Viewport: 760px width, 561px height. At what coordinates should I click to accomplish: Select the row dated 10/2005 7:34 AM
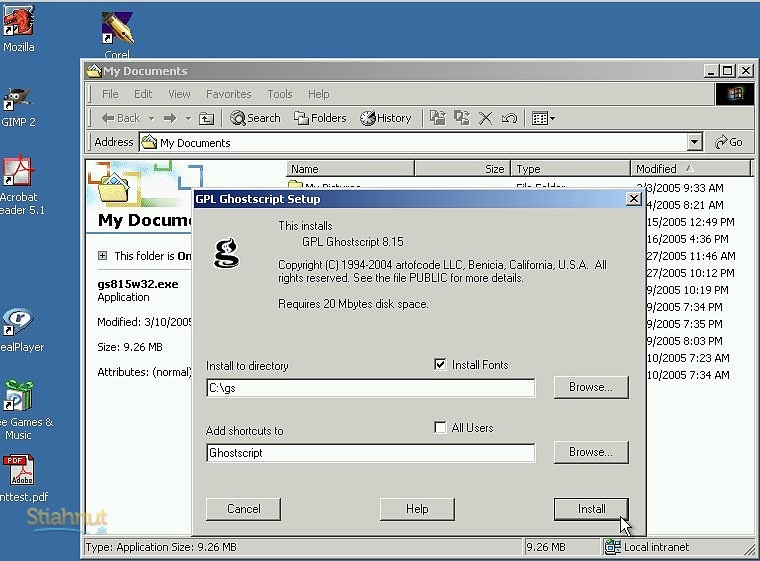pos(688,375)
